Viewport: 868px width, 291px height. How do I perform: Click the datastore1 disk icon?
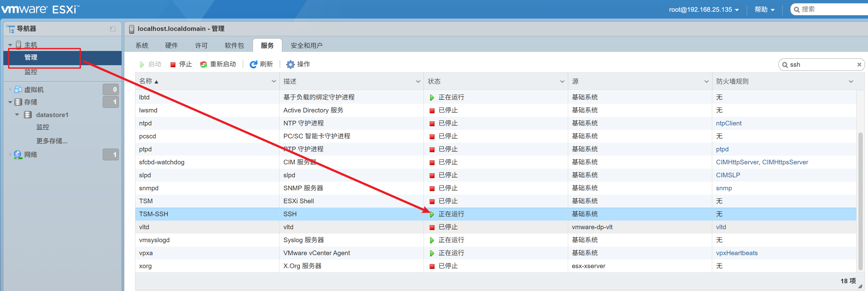(x=28, y=115)
